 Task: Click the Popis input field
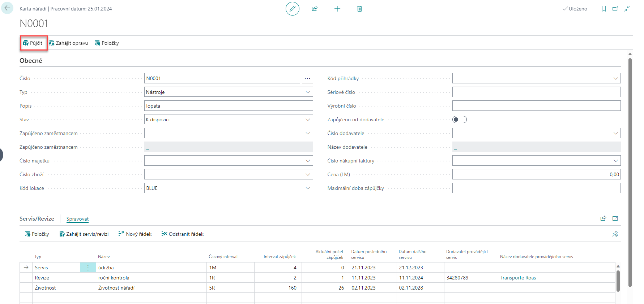(x=228, y=106)
